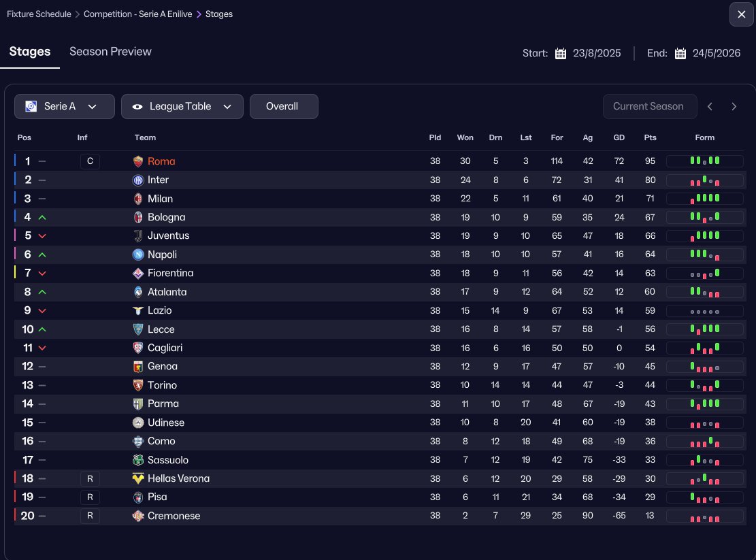The image size is (756, 560).
Task: Open the End date calendar icon
Action: [680, 54]
